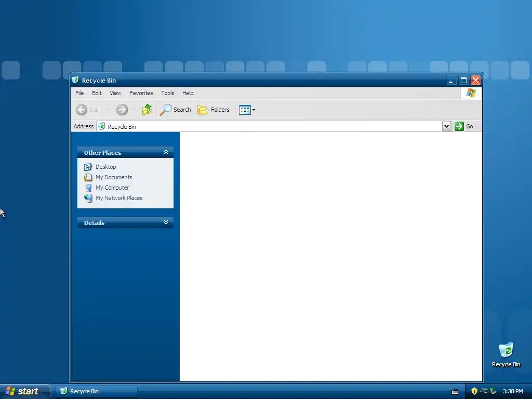This screenshot has width=532, height=399.
Task: Go up one folder level icon
Action: pyautogui.click(x=147, y=110)
